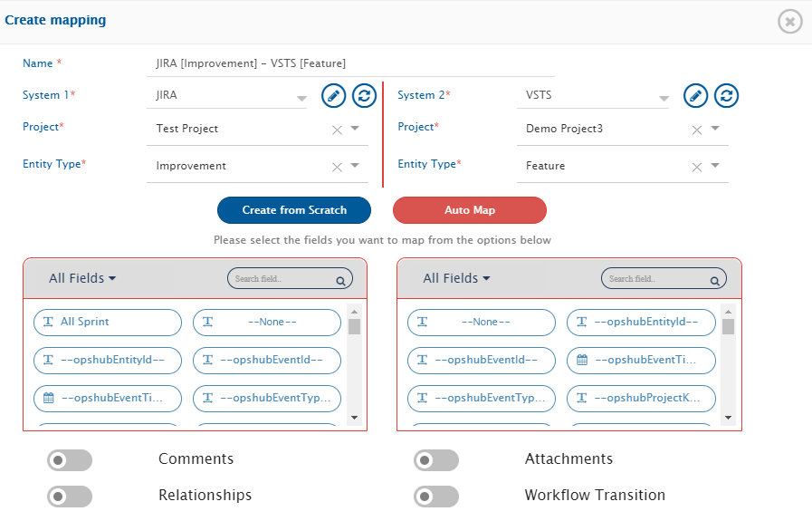Enable the Comments toggle
This screenshot has height=521, width=812.
(70, 460)
